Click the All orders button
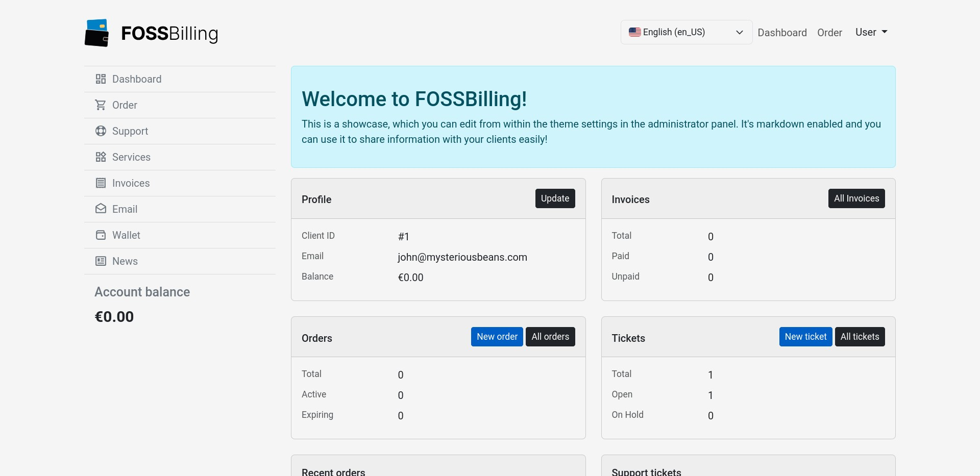980x476 pixels. click(550, 337)
